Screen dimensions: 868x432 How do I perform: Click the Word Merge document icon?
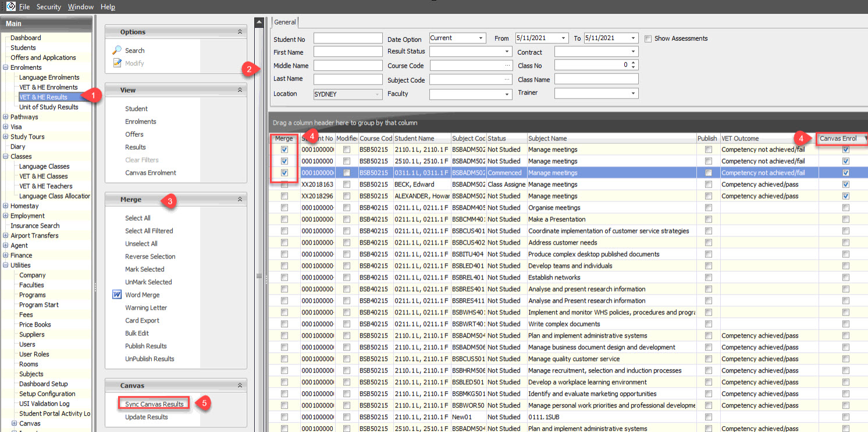tap(117, 295)
